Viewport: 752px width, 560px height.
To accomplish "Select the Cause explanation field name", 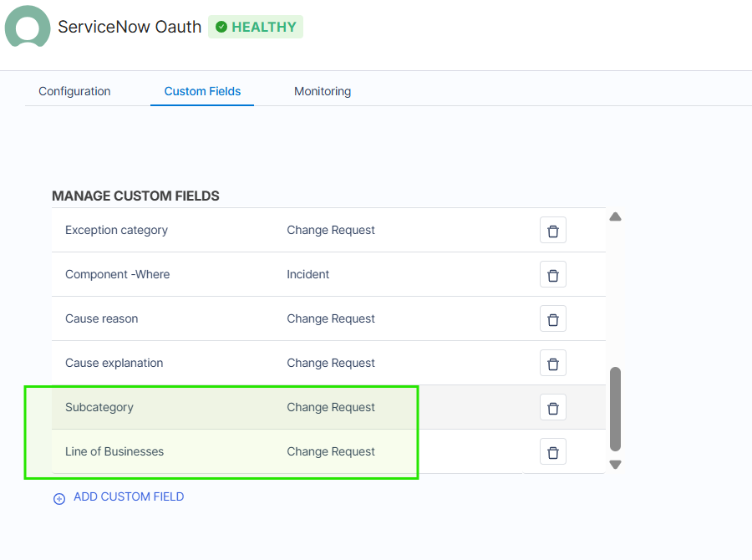I will (114, 364).
